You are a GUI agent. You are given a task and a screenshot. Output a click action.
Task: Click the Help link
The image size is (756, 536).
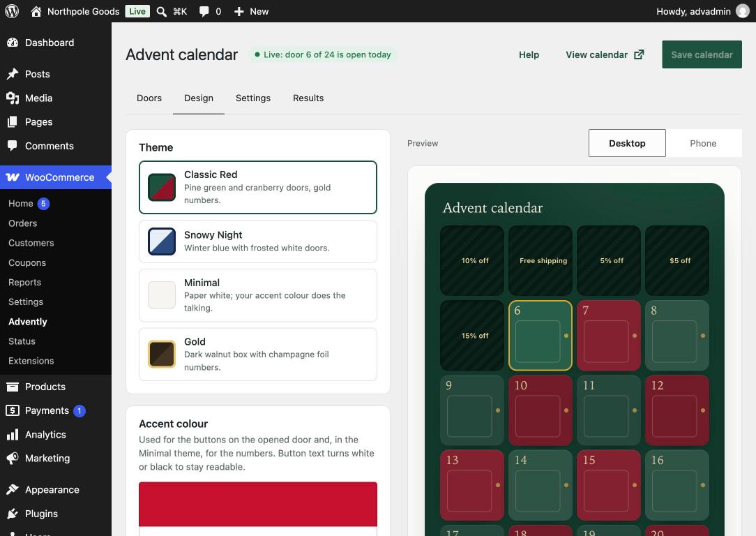529,54
